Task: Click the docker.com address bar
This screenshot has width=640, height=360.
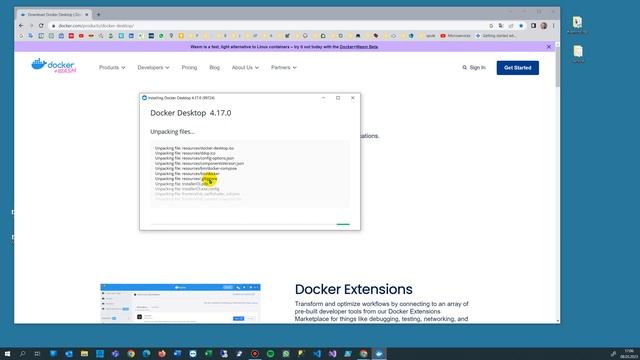Action: tap(269, 26)
